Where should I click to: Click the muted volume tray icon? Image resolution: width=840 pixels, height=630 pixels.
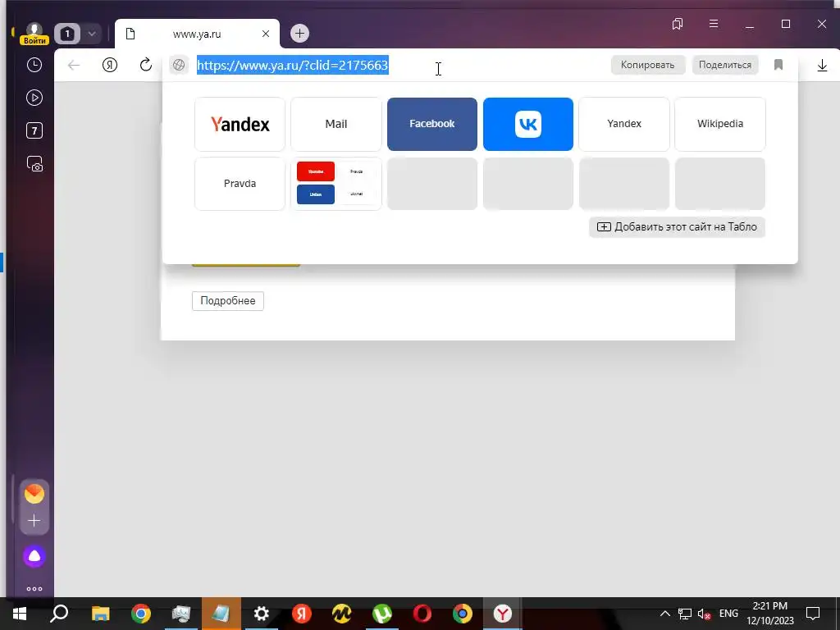(705, 614)
